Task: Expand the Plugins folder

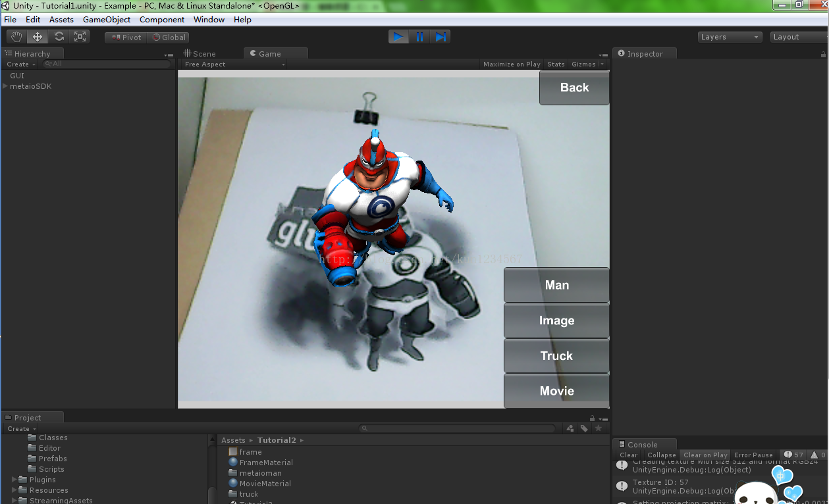Action: click(14, 480)
